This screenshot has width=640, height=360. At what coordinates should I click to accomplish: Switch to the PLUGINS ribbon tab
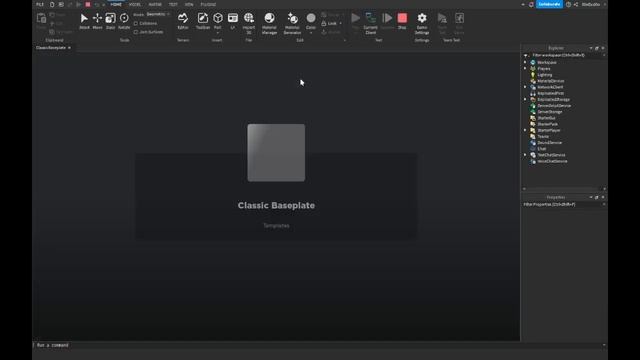[208, 4]
